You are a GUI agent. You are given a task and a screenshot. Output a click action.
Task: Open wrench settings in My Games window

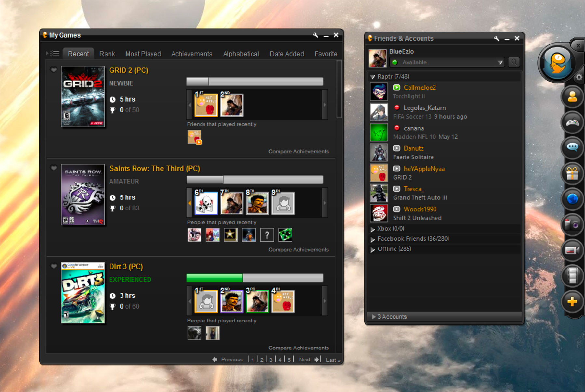[315, 35]
